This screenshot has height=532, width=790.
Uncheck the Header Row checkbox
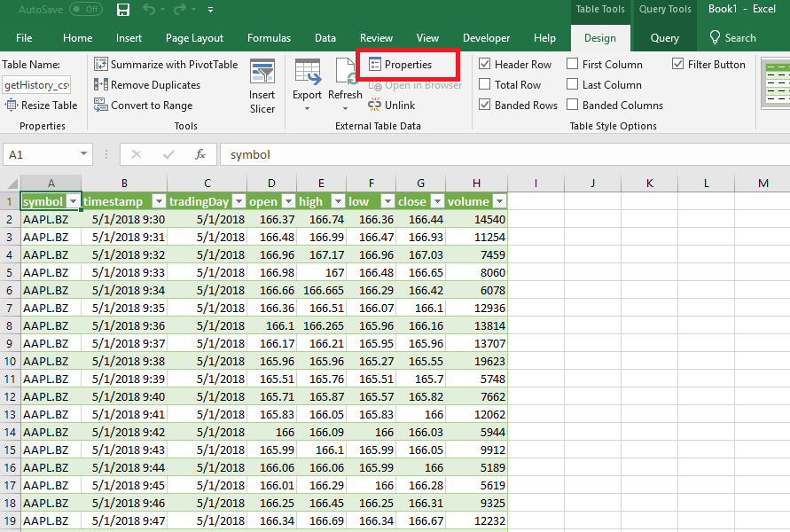tap(484, 64)
